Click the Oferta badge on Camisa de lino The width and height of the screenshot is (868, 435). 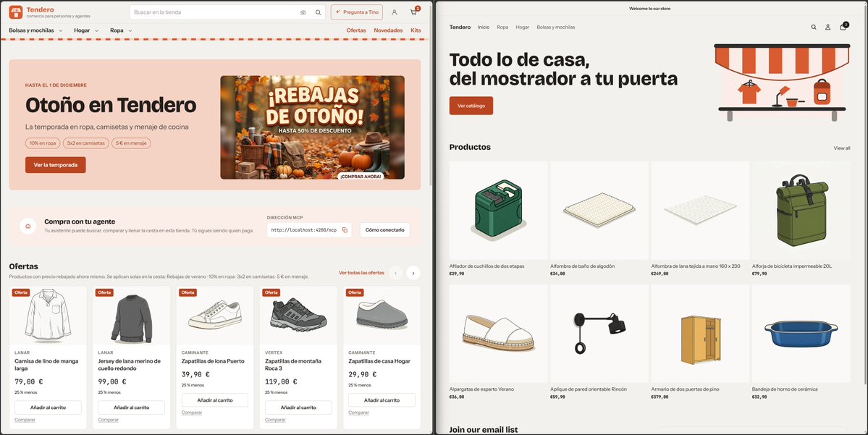[x=21, y=292]
